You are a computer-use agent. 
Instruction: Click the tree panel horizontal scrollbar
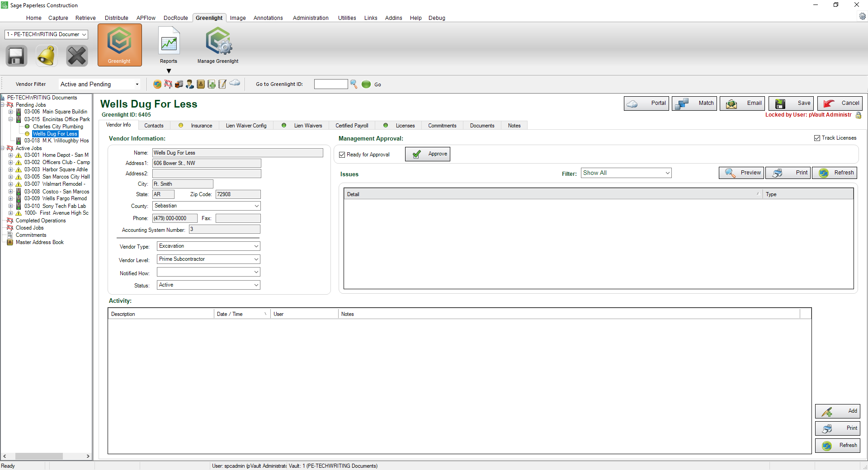coord(46,456)
